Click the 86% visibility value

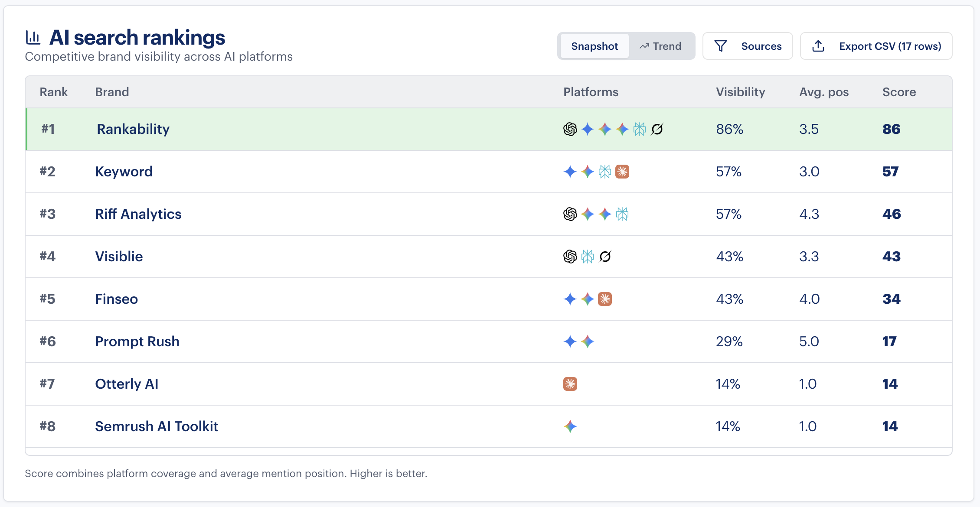[x=730, y=129]
